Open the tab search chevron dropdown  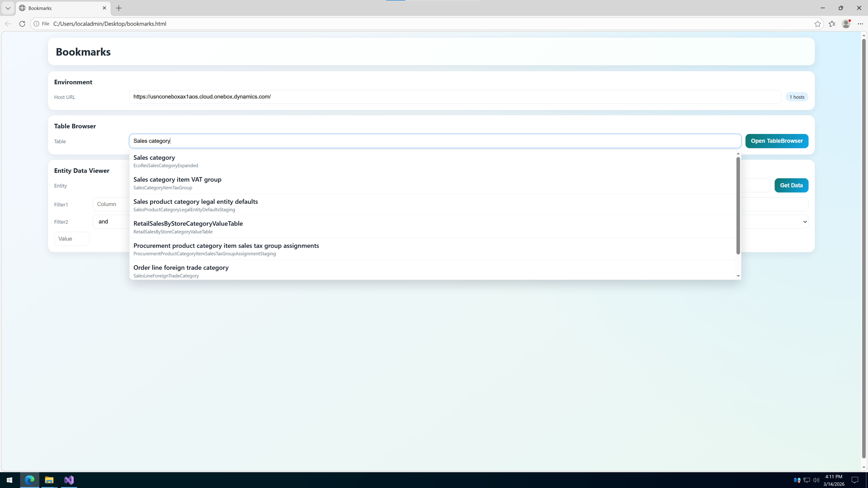tap(8, 8)
